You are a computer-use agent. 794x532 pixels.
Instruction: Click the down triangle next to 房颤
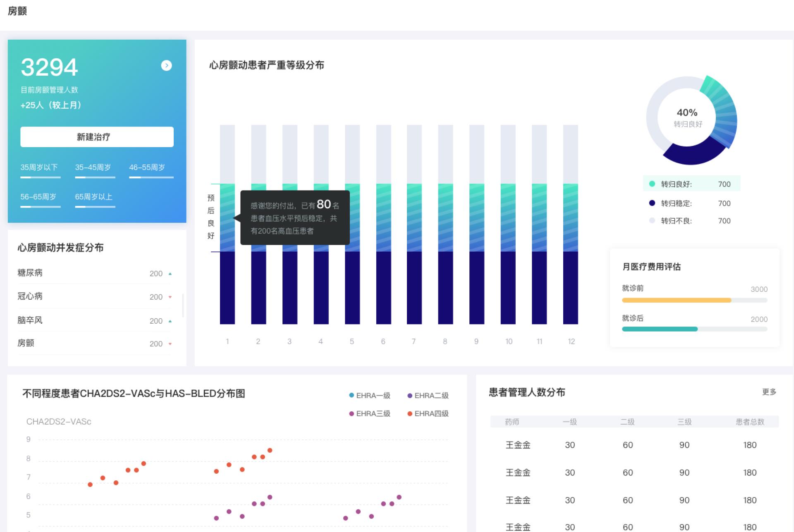(x=170, y=344)
